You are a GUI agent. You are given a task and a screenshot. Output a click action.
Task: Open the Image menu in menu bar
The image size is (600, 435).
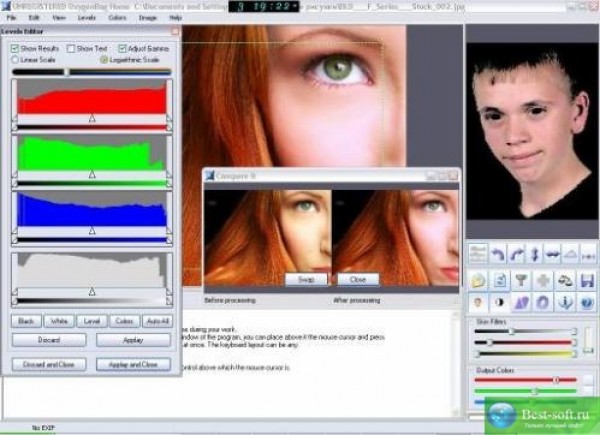click(x=148, y=18)
